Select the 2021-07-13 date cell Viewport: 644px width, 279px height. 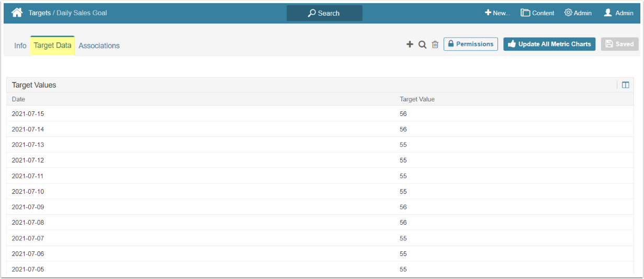pos(28,145)
